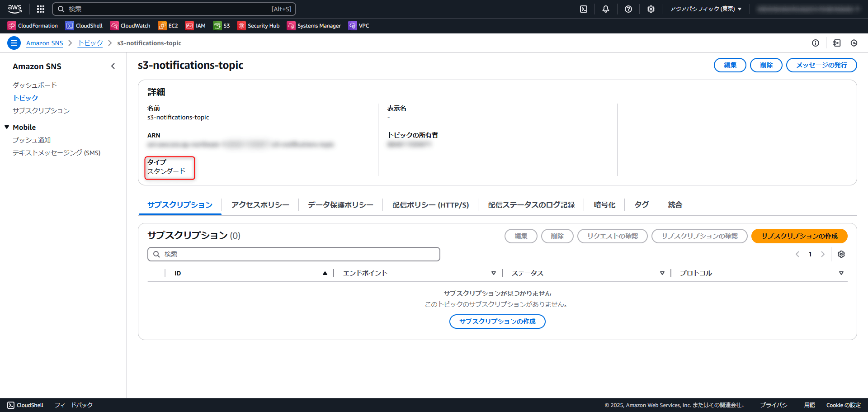Screen dimensions: 868x412
Task: Switch to the 配信ステータスのログ記録 tab
Action: coord(531,205)
